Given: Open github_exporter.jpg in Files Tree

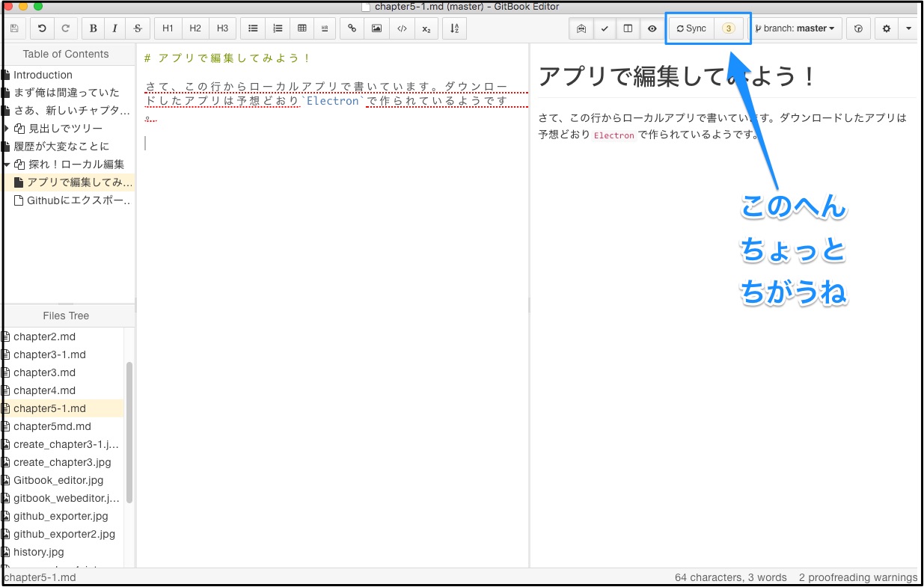Looking at the screenshot, I should 63,516.
